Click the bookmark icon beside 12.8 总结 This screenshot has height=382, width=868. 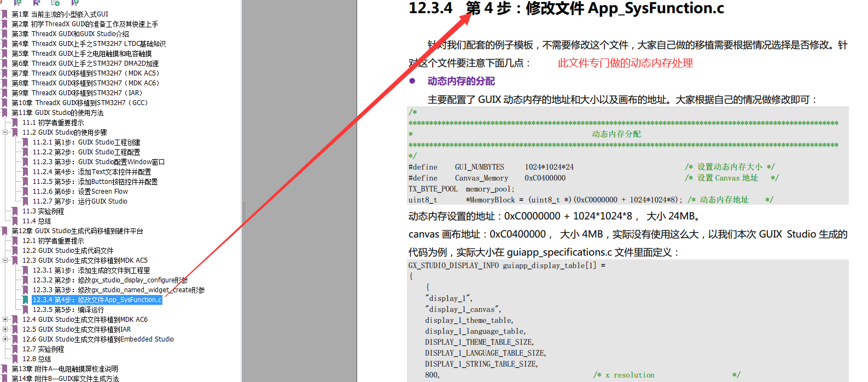coord(15,359)
